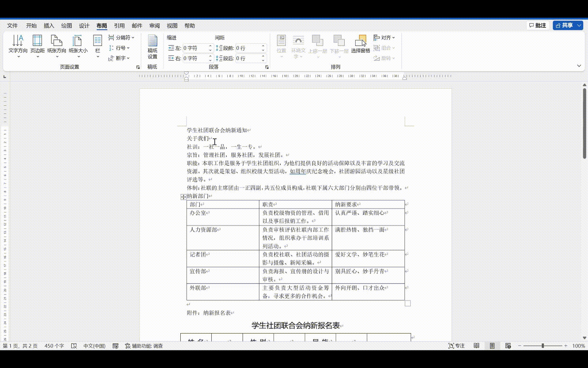The width and height of the screenshot is (588, 368).
Task: Open 稿纸设置 manuscript paper settings
Action: 152,47
